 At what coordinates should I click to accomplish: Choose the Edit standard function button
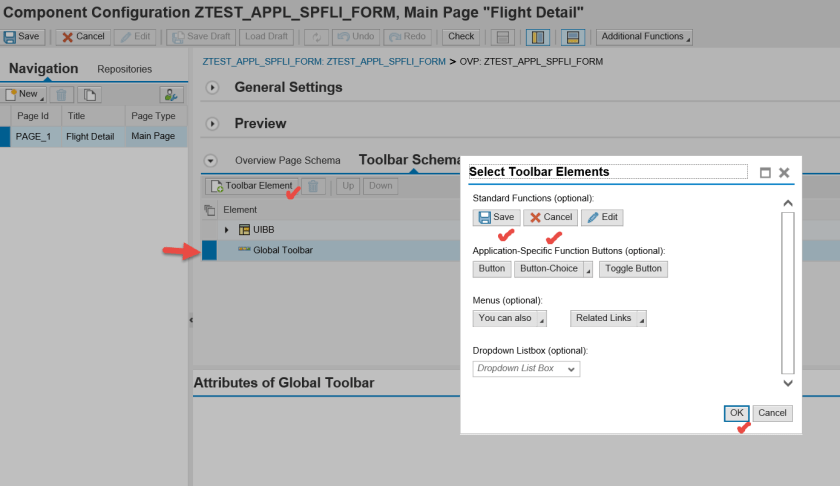click(x=602, y=217)
